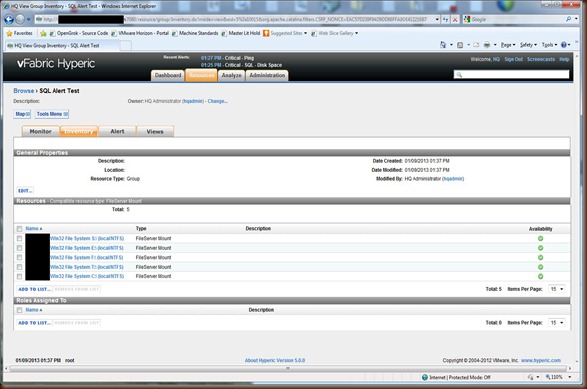The image size is (587, 389).
Task: Click the IE Help question mark icon
Action: point(563,45)
